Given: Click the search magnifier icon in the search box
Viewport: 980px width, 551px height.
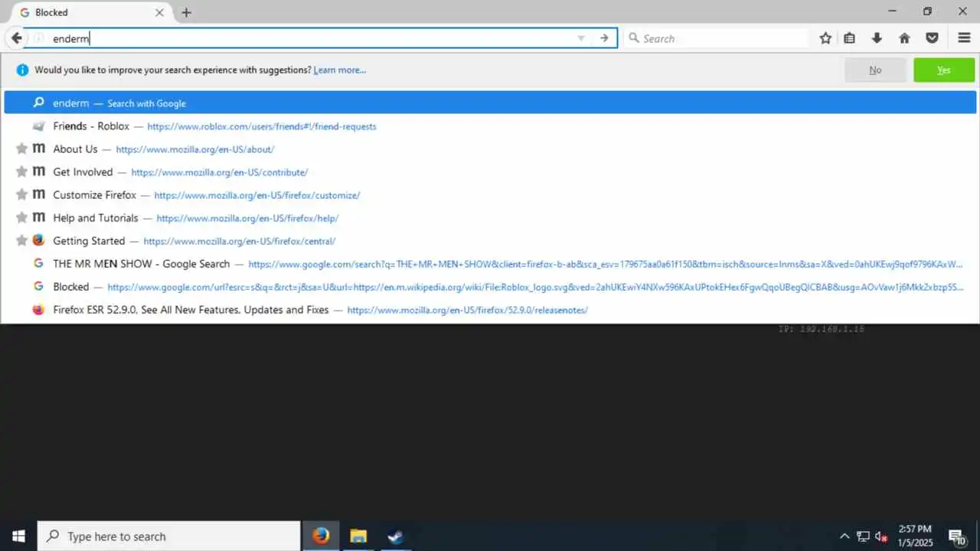Looking at the screenshot, I should click(x=633, y=38).
